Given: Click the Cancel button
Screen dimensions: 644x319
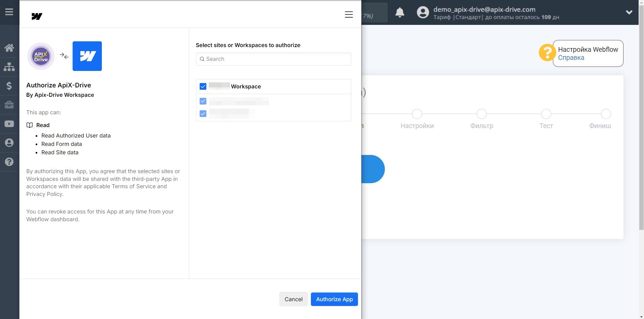Looking at the screenshot, I should tap(293, 299).
